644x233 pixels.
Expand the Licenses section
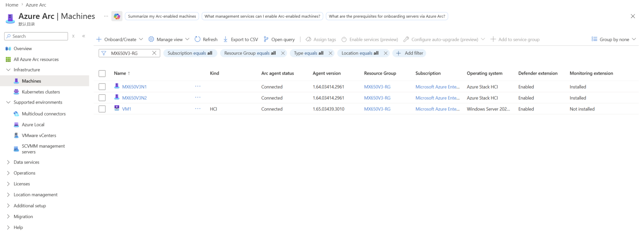click(x=8, y=184)
